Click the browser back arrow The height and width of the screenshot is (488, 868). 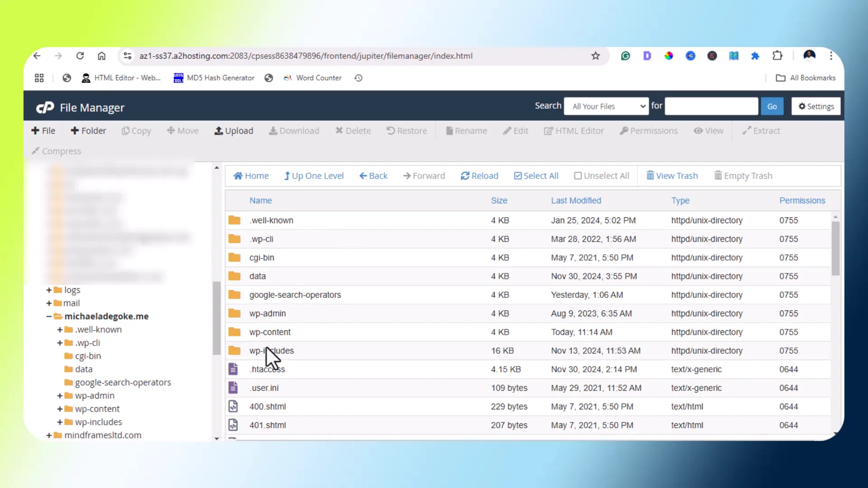pos(37,56)
